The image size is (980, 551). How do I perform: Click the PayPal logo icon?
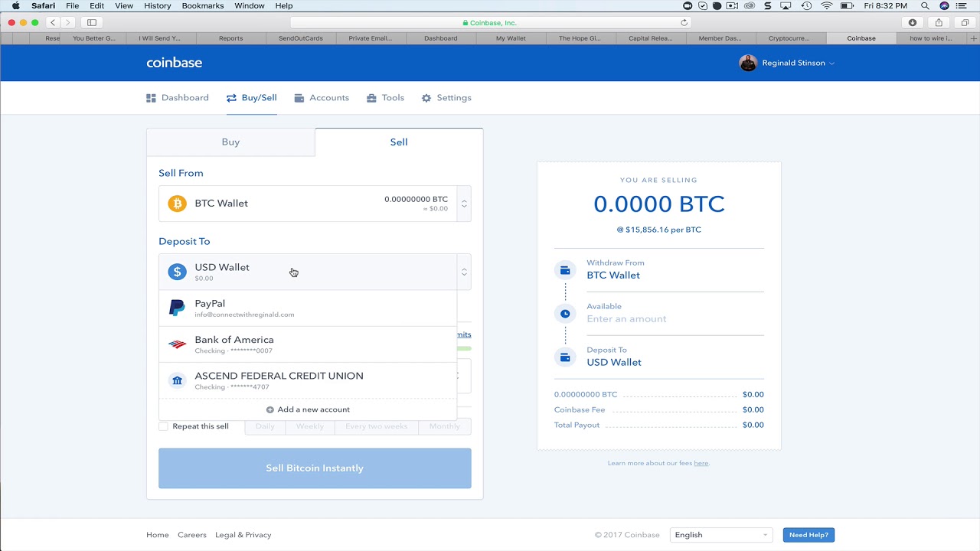click(177, 308)
